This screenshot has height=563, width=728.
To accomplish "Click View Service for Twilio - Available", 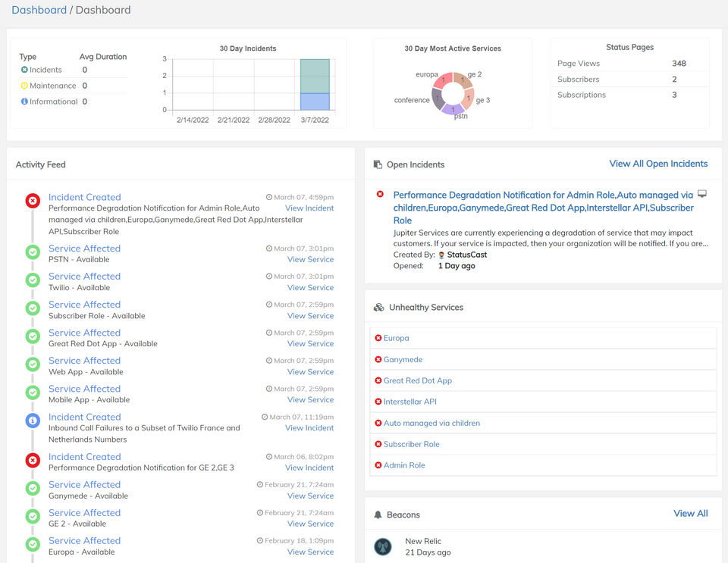I will (310, 288).
